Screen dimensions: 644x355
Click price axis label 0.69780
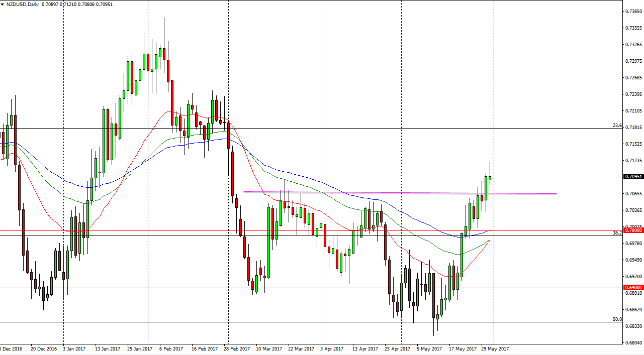tap(633, 243)
